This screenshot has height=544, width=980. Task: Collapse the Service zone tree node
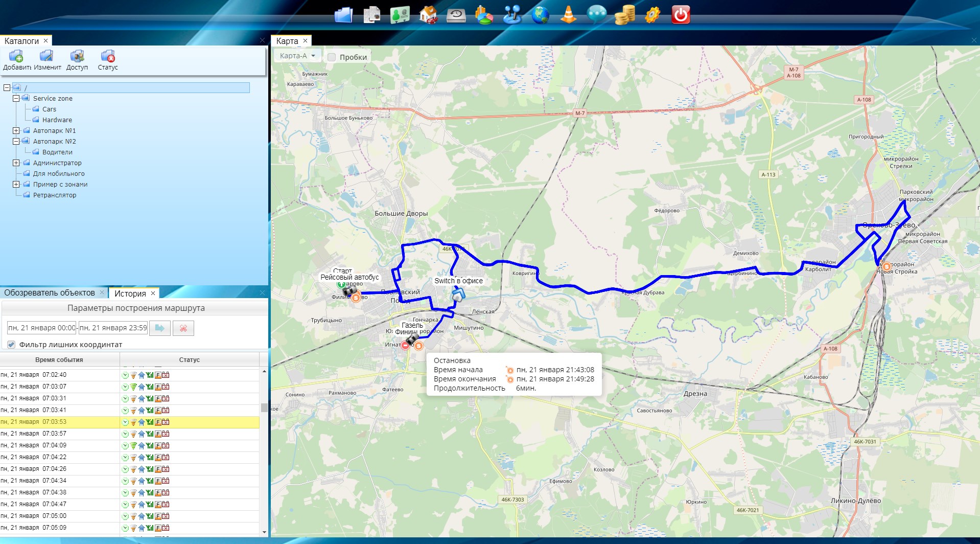click(16, 99)
